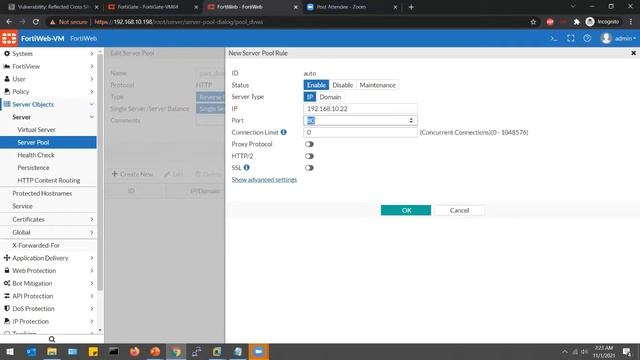
Task: Expand IP Protection menu
Action: point(48,321)
